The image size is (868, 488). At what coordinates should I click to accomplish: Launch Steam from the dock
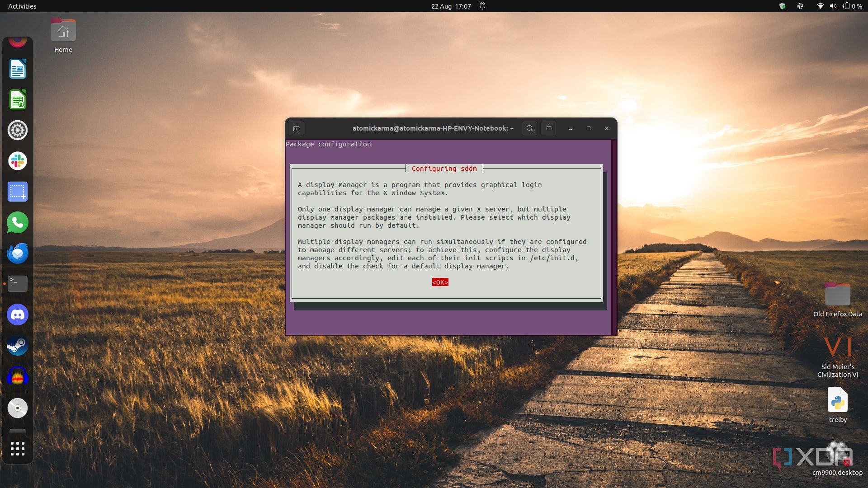tap(18, 346)
